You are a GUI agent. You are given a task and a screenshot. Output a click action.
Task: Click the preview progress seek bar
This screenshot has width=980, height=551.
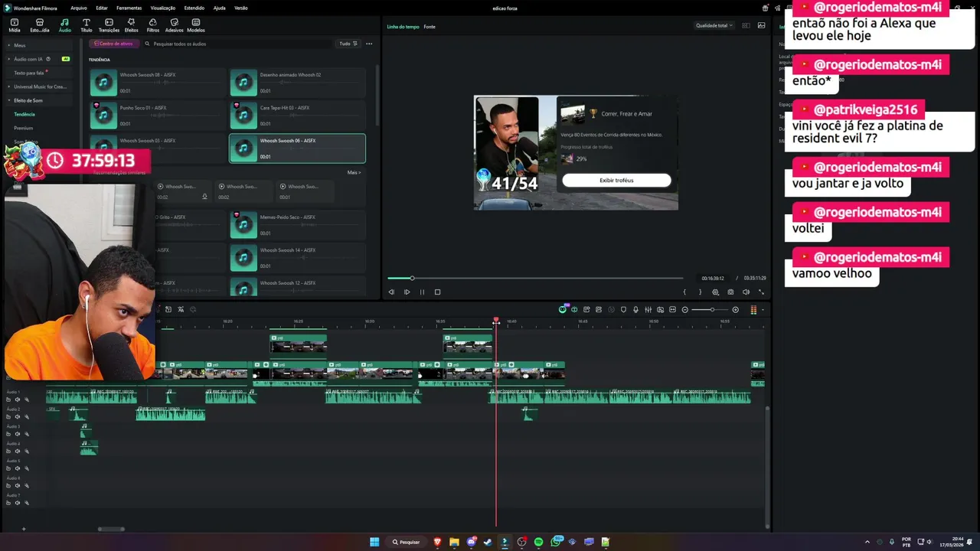pyautogui.click(x=535, y=278)
